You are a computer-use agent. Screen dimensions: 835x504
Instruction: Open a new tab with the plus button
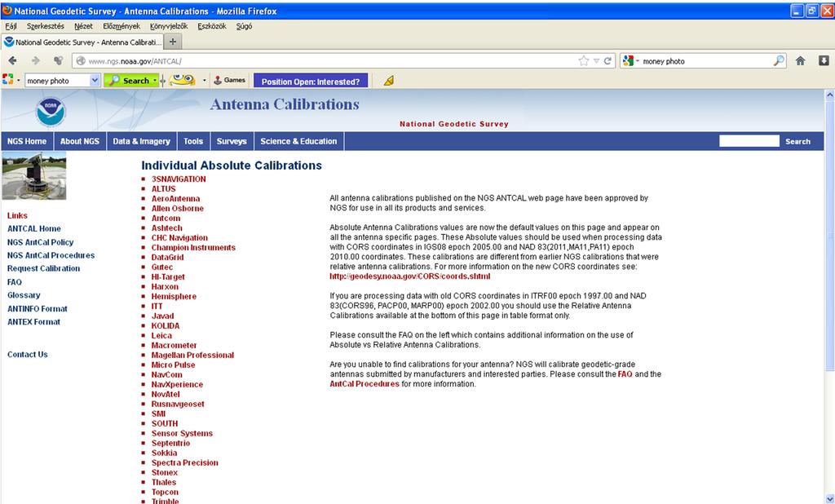pos(173,42)
